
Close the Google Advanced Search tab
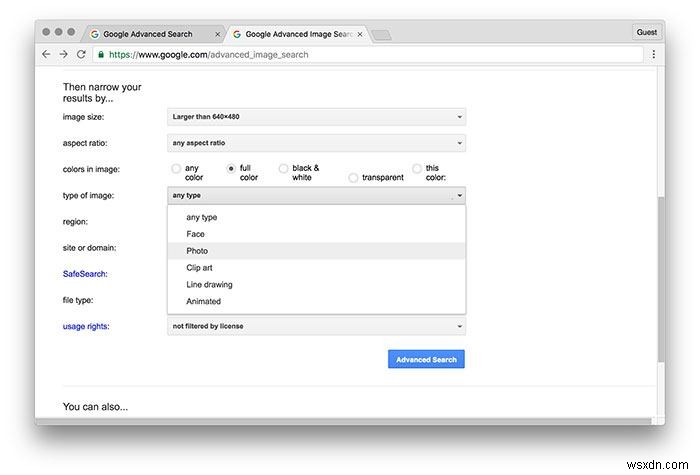[217, 34]
